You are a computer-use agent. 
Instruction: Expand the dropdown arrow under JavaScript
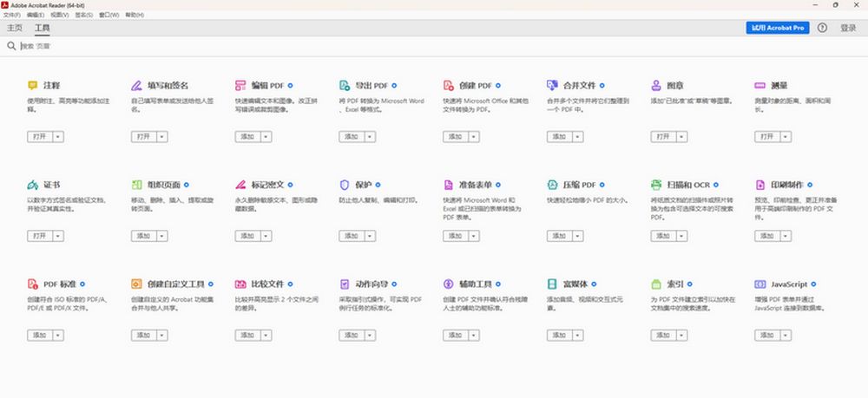[786, 335]
